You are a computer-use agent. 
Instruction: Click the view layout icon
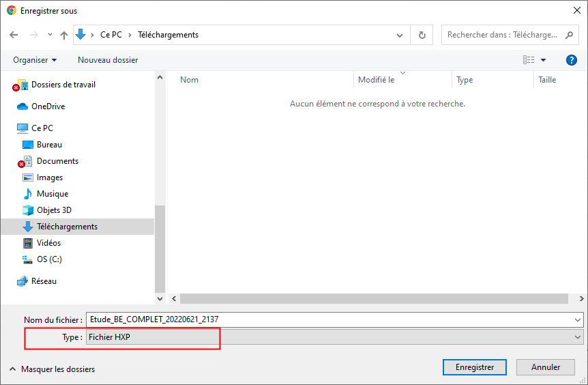click(x=529, y=60)
